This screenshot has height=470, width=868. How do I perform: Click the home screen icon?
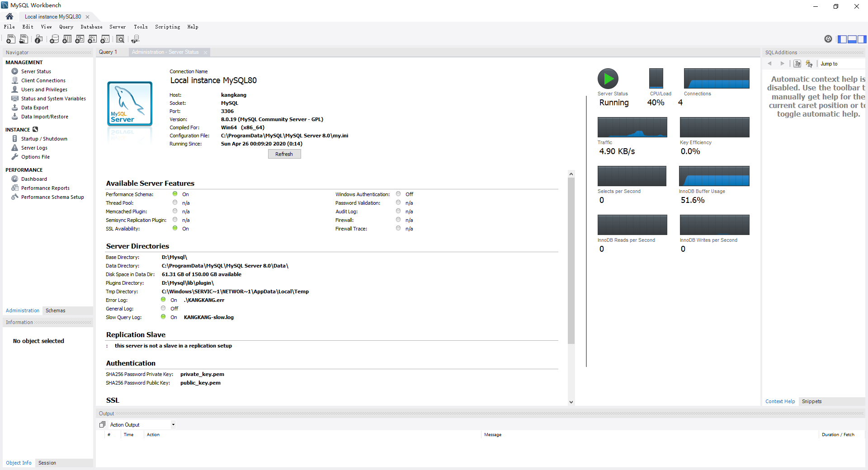click(9, 16)
